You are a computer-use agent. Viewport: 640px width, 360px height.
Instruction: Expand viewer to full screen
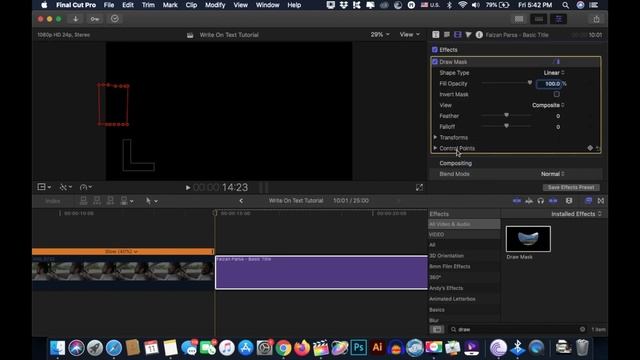point(419,187)
